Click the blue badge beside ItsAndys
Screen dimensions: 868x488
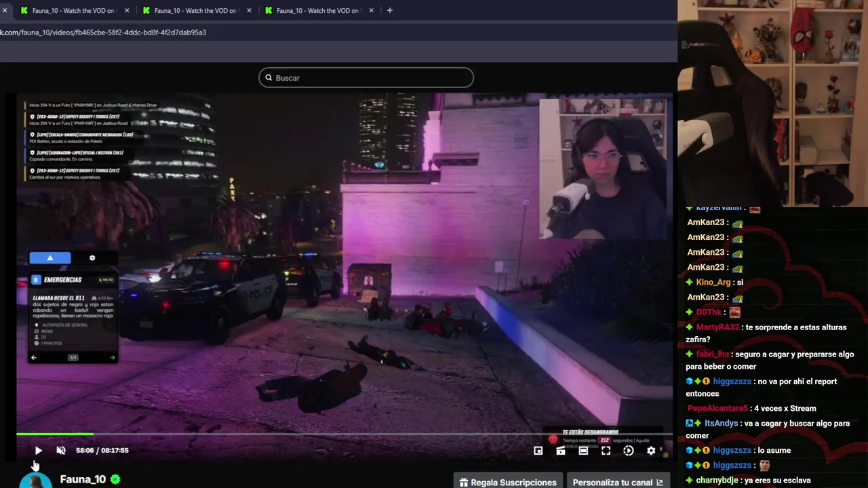[x=690, y=424]
